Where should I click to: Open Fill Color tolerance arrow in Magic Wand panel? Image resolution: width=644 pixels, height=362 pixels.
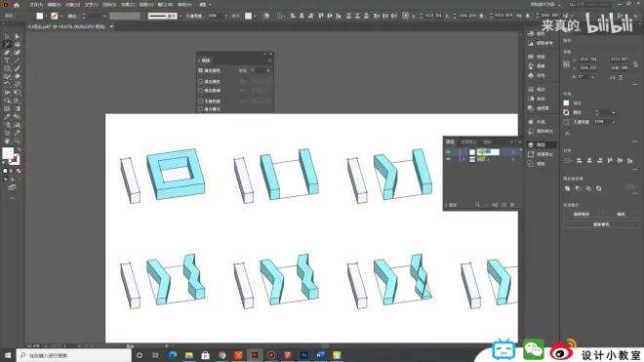click(268, 70)
